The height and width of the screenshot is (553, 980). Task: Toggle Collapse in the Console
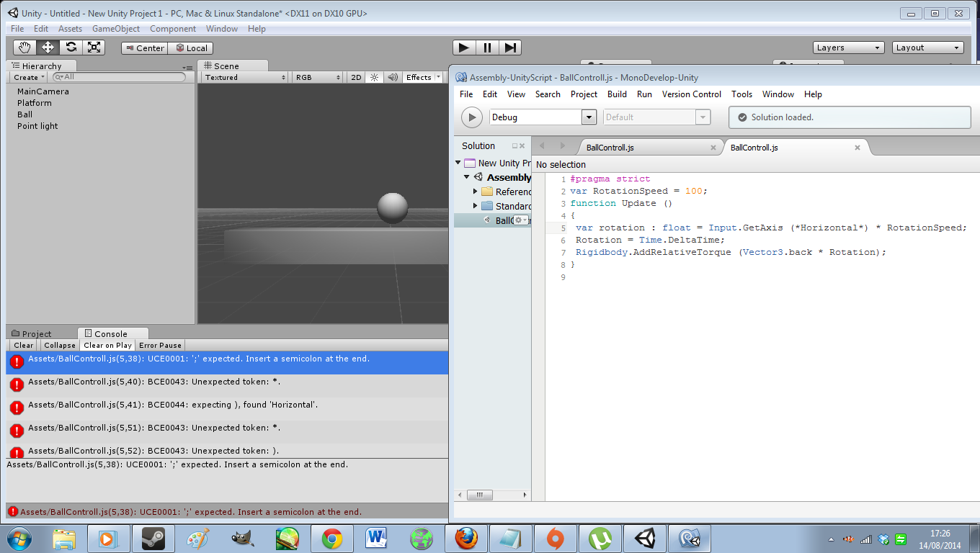pyautogui.click(x=60, y=345)
